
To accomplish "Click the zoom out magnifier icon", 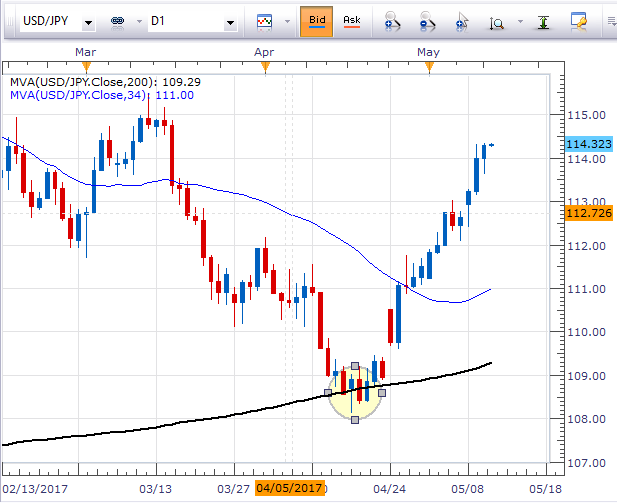I will pos(428,21).
